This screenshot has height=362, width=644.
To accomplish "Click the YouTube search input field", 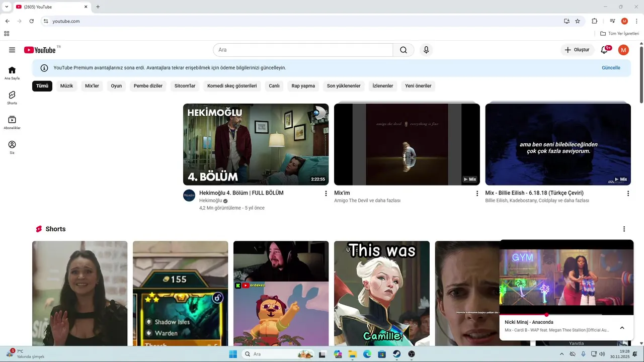I will [303, 50].
